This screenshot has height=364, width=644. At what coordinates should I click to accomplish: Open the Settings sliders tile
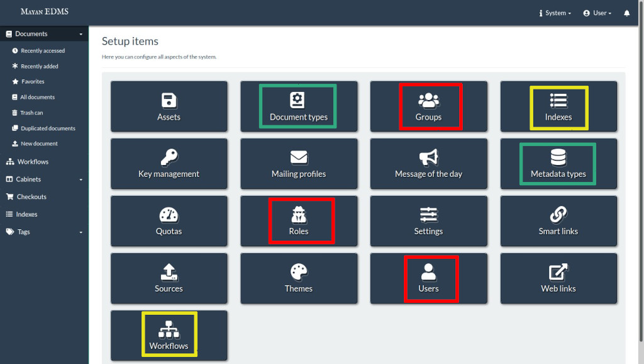pos(428,221)
